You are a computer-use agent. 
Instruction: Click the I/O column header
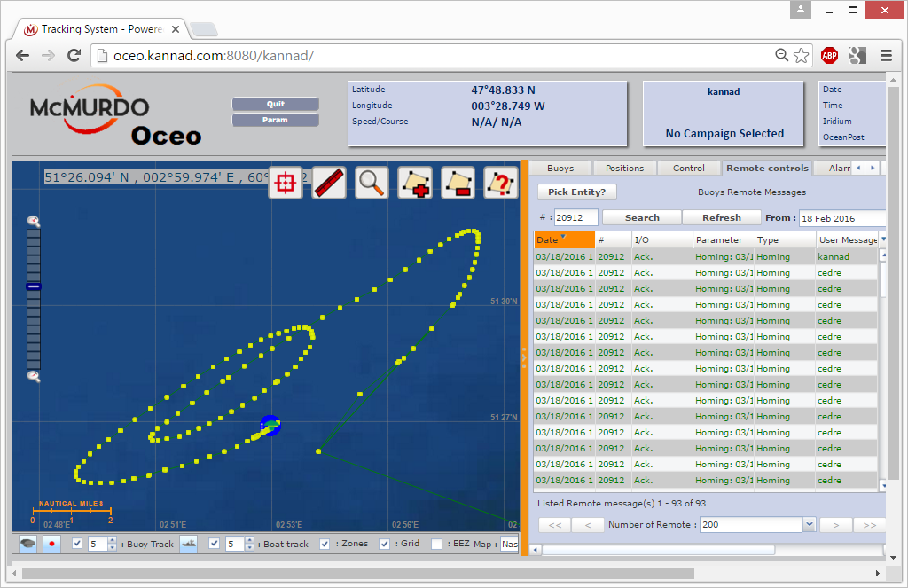point(661,239)
